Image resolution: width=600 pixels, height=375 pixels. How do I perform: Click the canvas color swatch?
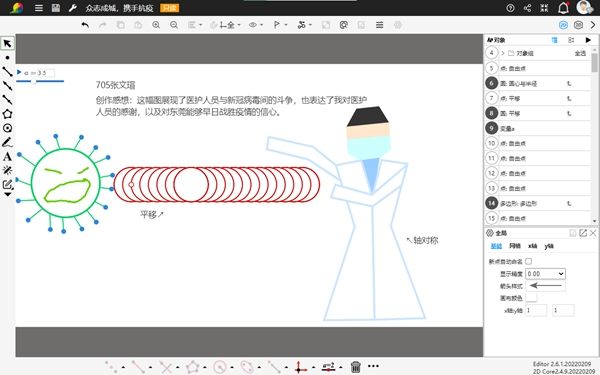531,298
